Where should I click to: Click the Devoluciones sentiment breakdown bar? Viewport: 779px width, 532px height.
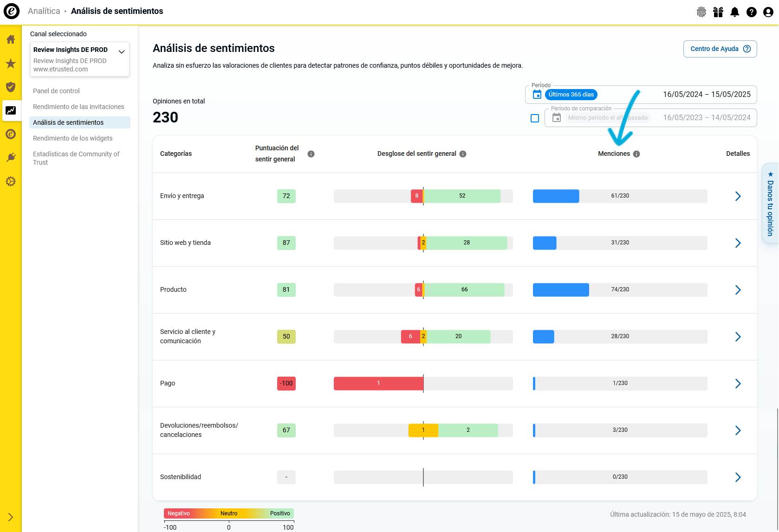tap(423, 430)
